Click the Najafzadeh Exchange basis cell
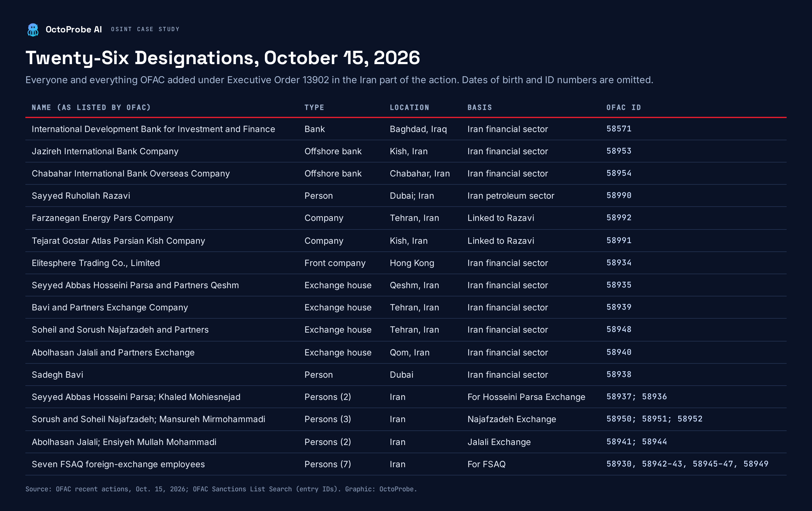 [512, 419]
